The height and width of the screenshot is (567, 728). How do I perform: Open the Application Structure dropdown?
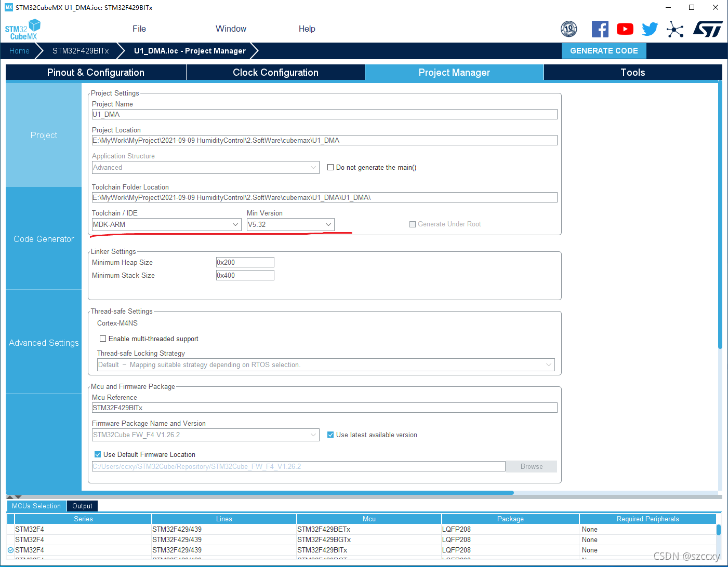coord(205,167)
